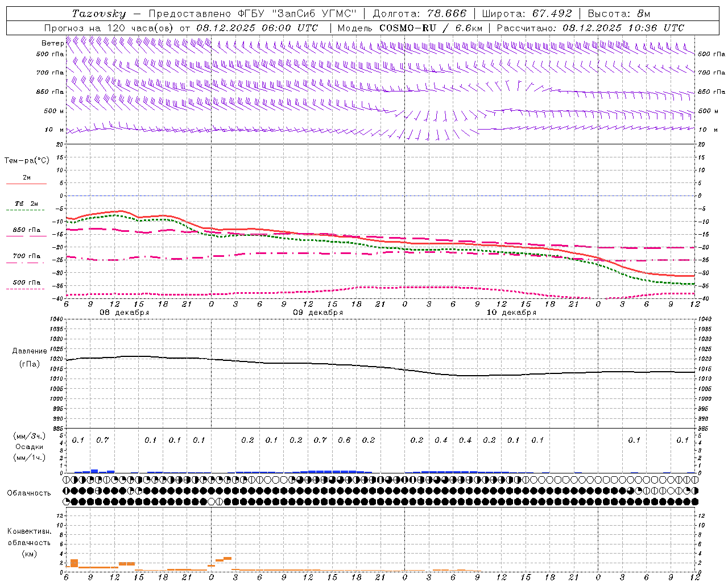Click the 10 декабря date label
728x582 pixels.
[511, 313]
